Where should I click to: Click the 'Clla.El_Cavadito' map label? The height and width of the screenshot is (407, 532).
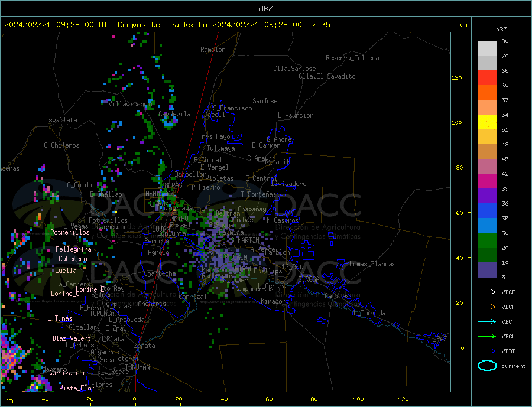pyautogui.click(x=327, y=76)
